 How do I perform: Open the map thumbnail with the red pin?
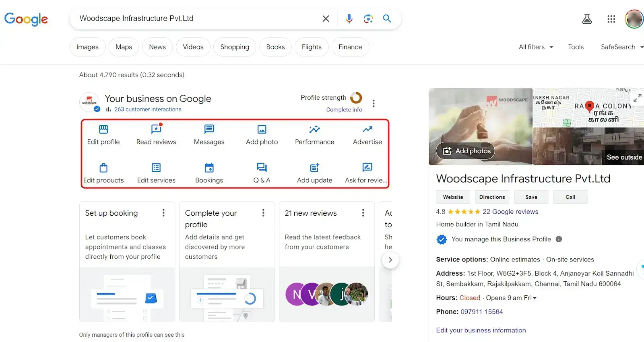[588, 107]
